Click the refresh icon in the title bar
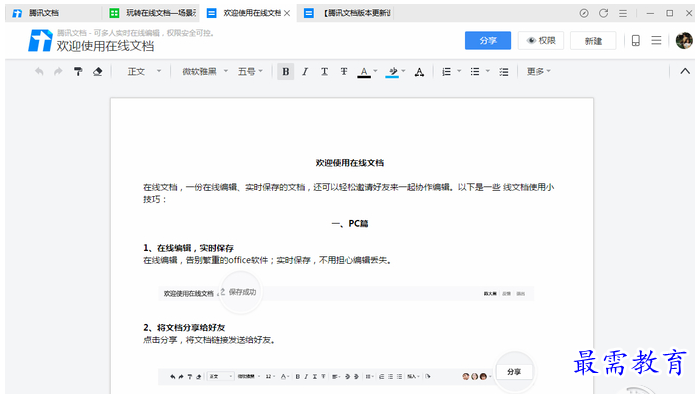 coord(603,13)
